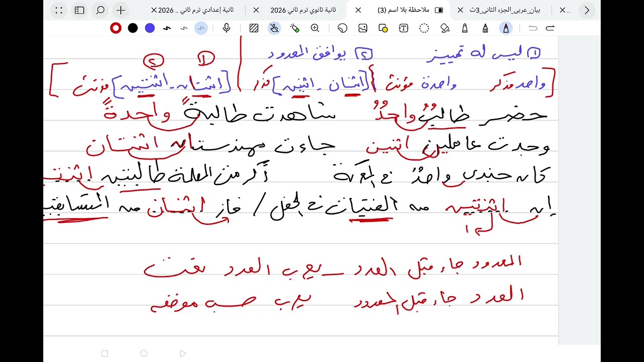Start audio recording with microphone icon
This screenshot has height=362, width=644.
226,28
